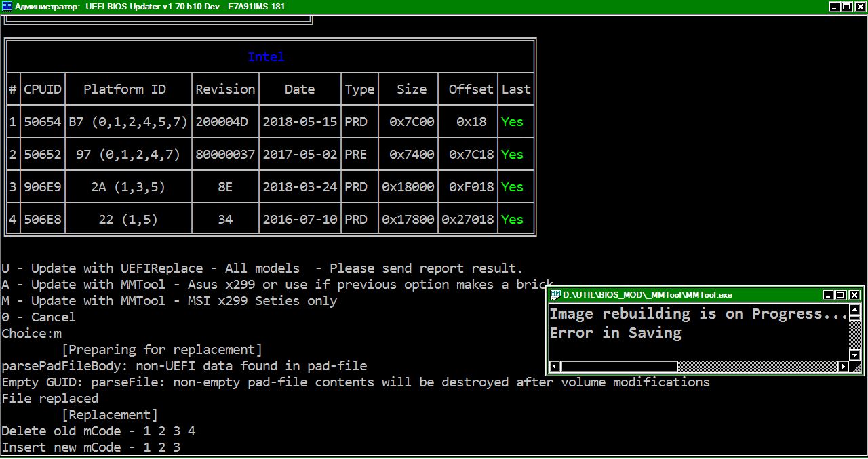This screenshot has height=459, width=868.
Task: Click the 'Choice:m' prompt line
Action: (x=31, y=334)
